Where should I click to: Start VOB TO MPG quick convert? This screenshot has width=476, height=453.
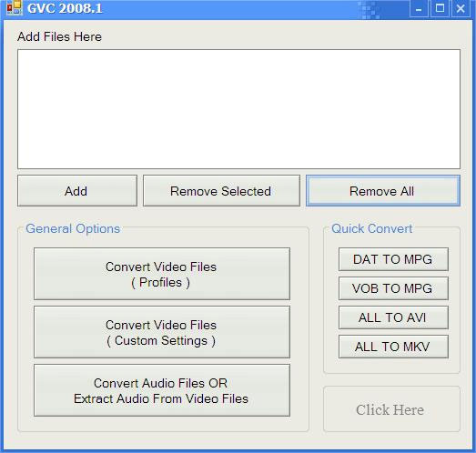393,288
